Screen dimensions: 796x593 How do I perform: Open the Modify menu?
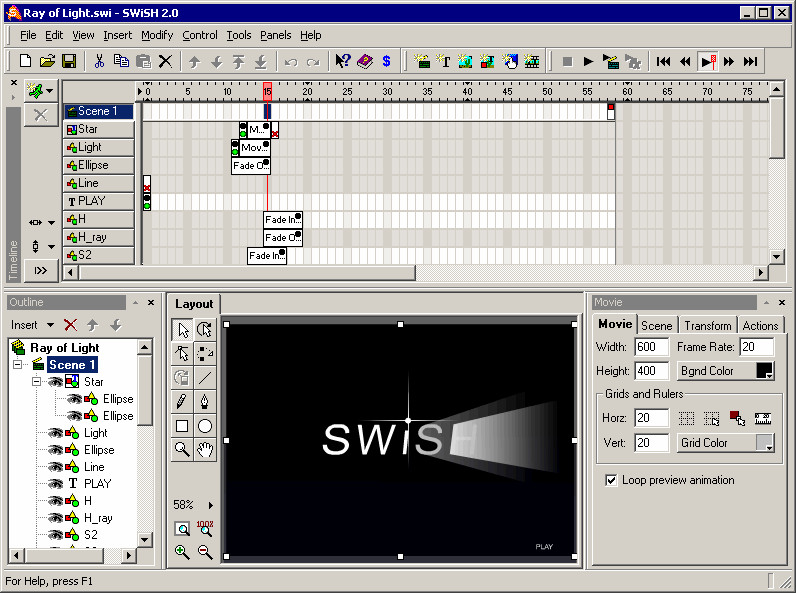pyautogui.click(x=157, y=35)
